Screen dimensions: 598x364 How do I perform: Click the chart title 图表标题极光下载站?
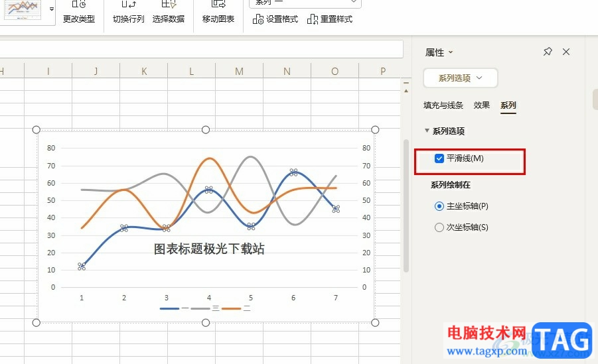click(209, 249)
